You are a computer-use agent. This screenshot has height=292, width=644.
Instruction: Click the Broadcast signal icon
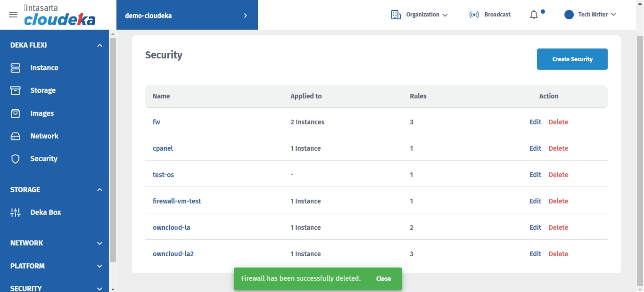click(474, 15)
